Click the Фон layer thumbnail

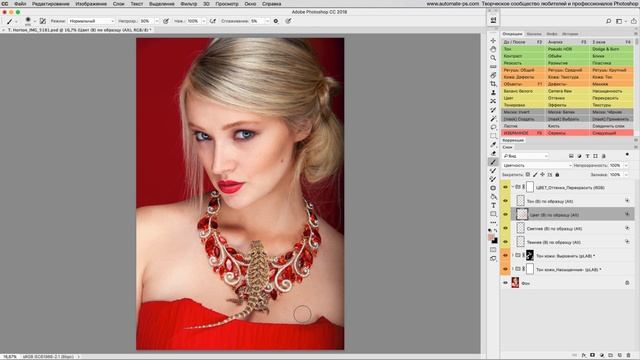point(515,282)
